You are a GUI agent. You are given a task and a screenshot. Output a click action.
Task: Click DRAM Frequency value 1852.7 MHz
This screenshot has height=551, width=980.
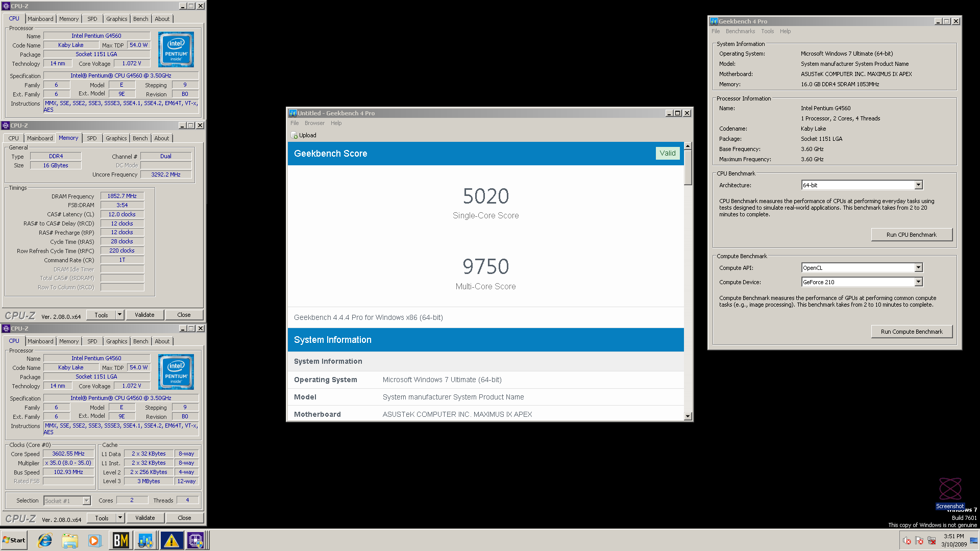122,196
